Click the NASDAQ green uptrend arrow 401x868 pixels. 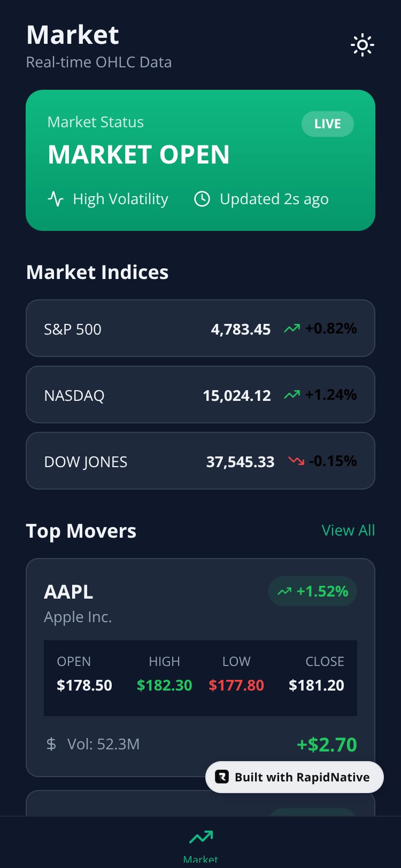(x=292, y=394)
